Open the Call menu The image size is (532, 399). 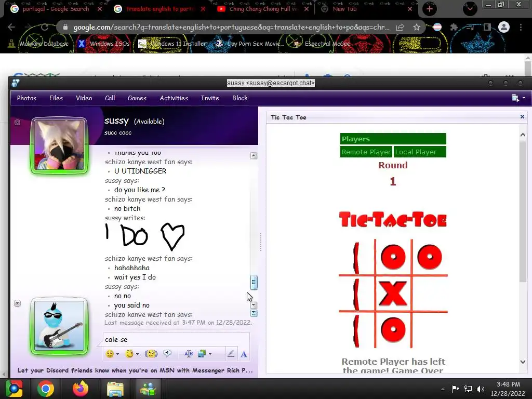click(x=110, y=98)
